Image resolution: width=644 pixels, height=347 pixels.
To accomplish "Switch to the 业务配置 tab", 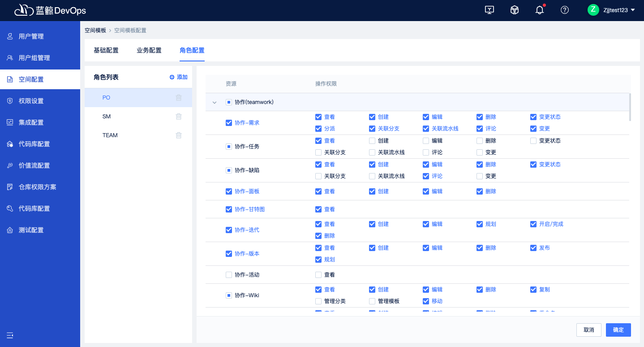I will (149, 50).
